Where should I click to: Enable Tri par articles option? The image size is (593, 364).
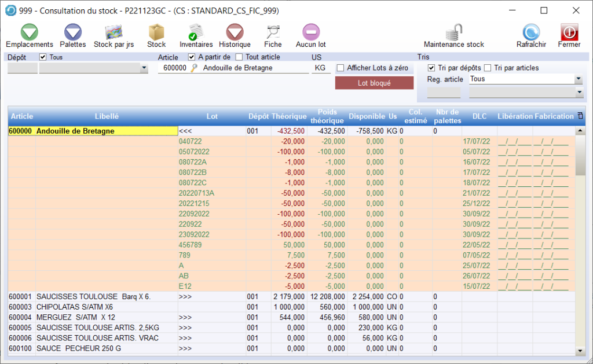(488, 68)
